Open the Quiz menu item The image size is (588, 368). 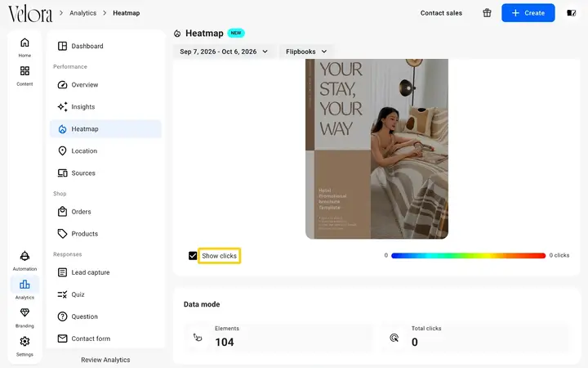[105, 294]
